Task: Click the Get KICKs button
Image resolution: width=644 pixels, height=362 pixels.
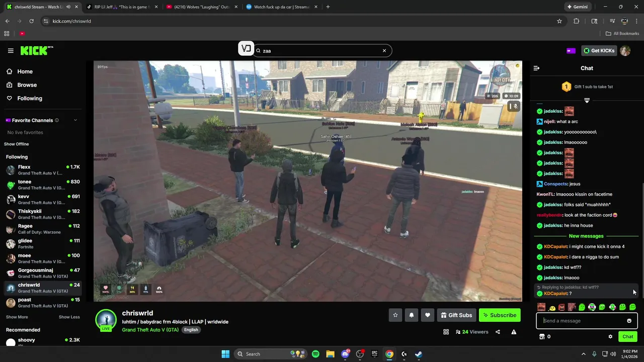Action: click(x=599, y=51)
